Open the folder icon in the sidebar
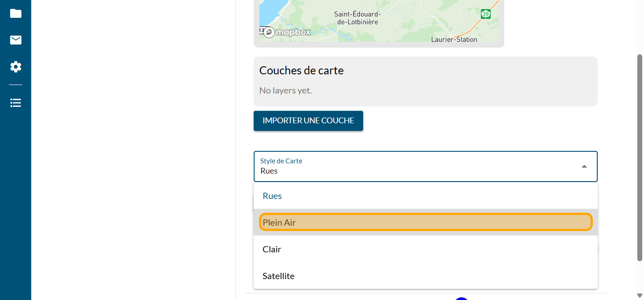This screenshot has width=644, height=300. tap(16, 13)
